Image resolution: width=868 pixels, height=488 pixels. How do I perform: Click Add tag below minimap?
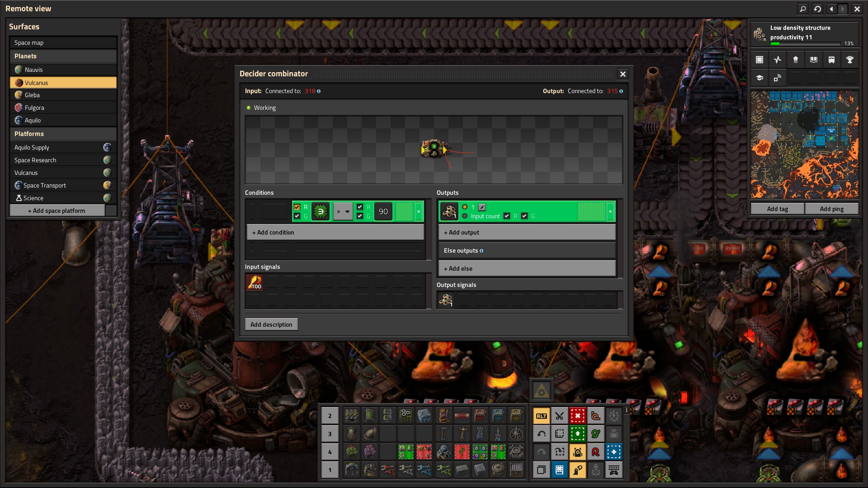pyautogui.click(x=778, y=209)
